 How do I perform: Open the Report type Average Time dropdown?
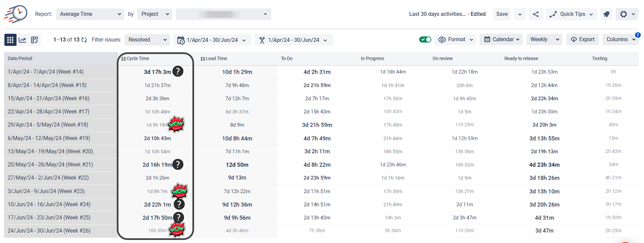point(90,14)
